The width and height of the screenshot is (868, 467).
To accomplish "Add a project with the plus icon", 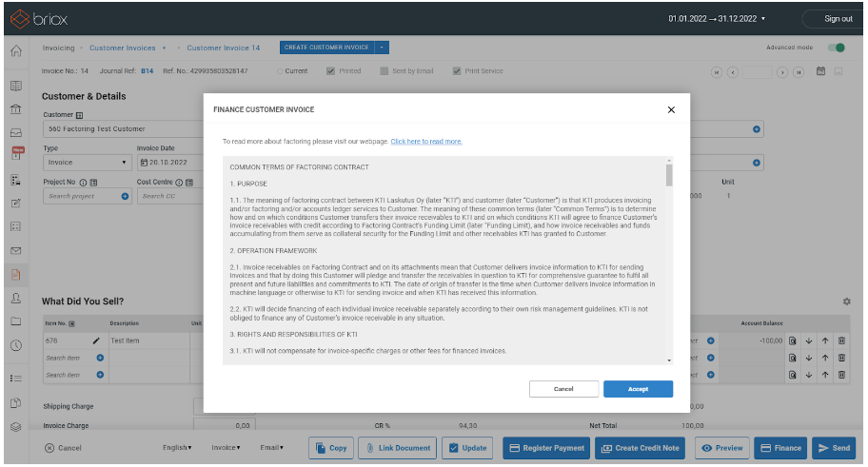I will pos(125,196).
